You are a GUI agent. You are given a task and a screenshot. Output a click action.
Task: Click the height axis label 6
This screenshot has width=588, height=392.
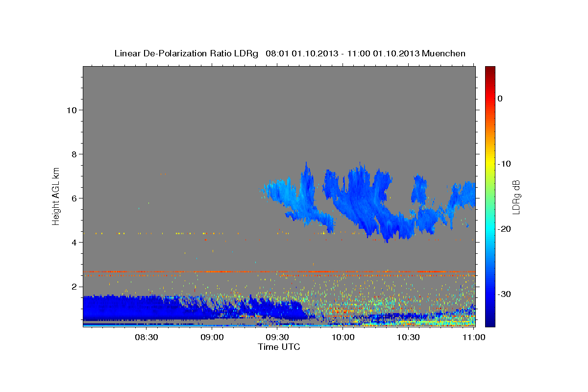74,198
